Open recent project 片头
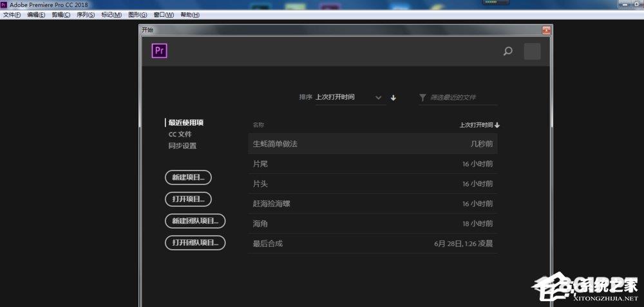Image resolution: width=644 pixels, height=307 pixels. pyautogui.click(x=373, y=183)
